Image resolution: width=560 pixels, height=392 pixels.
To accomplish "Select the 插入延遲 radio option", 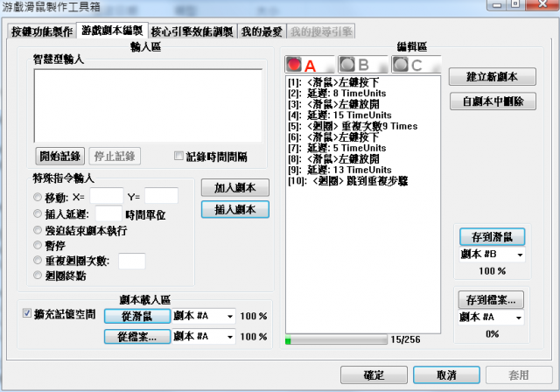I will (x=38, y=213).
